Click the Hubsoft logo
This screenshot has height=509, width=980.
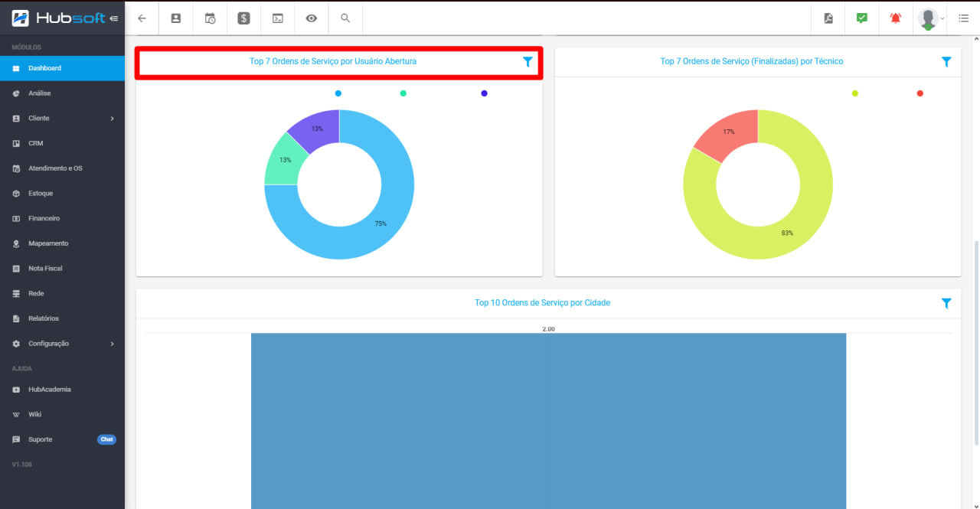(x=59, y=18)
